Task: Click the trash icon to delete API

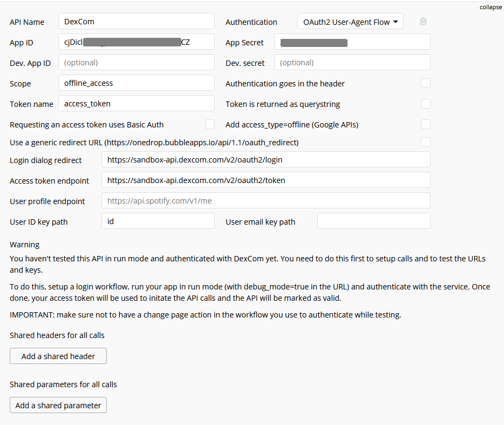Action: [423, 22]
